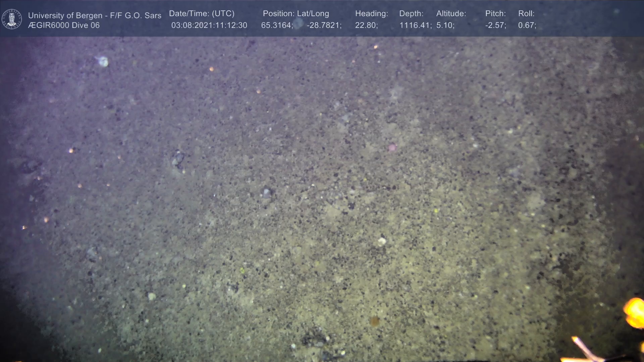
Task: Click the 'Pitch:' label
Action: click(495, 14)
